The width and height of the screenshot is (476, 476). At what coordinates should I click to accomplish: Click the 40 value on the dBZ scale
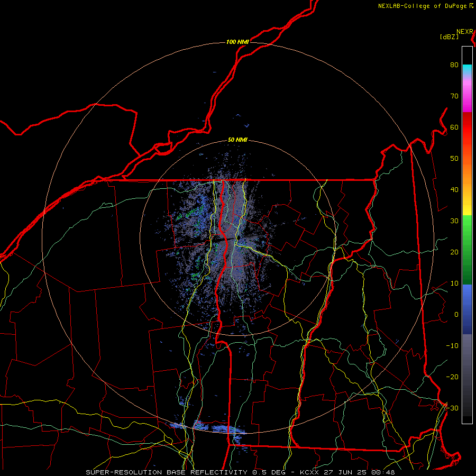click(454, 190)
